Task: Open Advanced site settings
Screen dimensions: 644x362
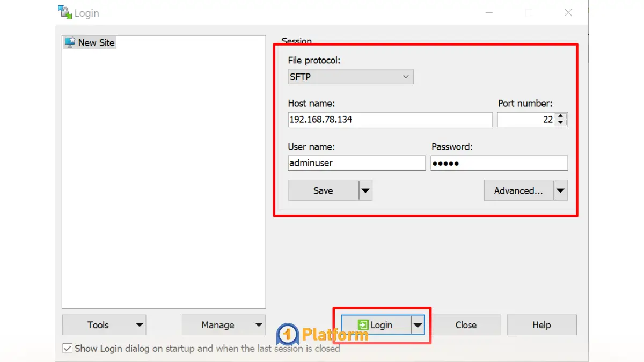Action: [518, 190]
